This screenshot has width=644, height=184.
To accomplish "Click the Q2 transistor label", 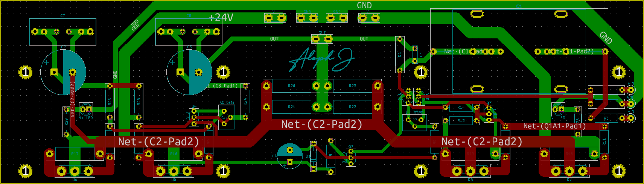I will (351, 147).
